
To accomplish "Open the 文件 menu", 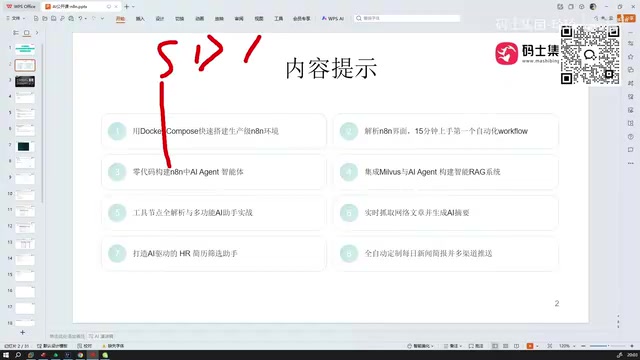I will 16,18.
